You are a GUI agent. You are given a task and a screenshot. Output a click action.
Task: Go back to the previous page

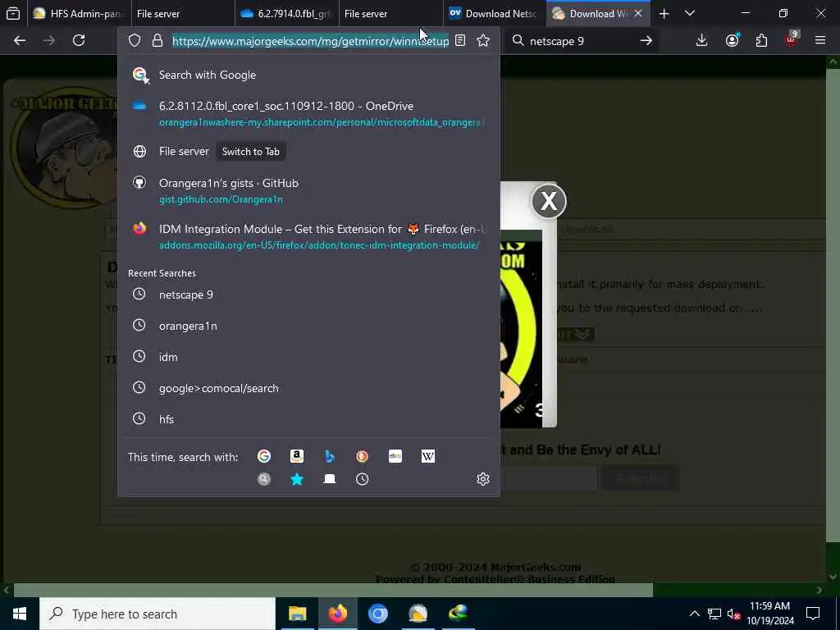(20, 41)
